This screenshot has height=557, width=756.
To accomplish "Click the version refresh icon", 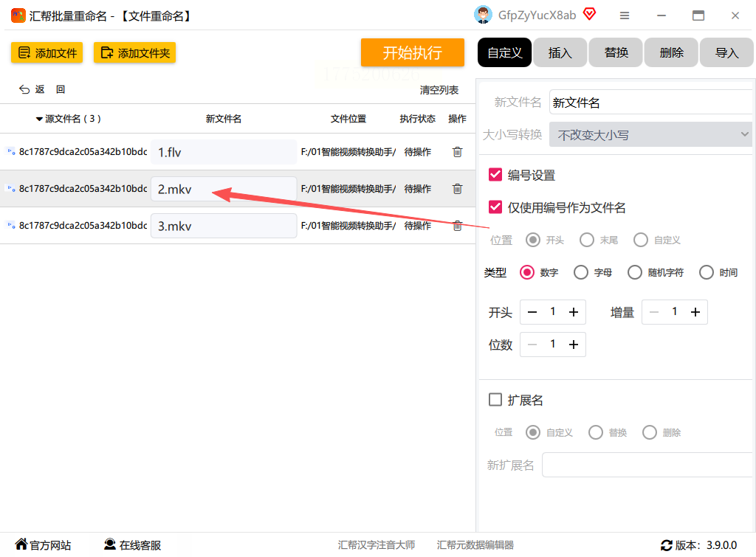I will 667,545.
